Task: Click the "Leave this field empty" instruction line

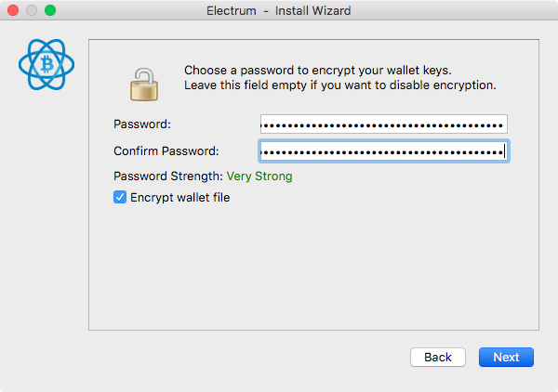Action: 339,85
